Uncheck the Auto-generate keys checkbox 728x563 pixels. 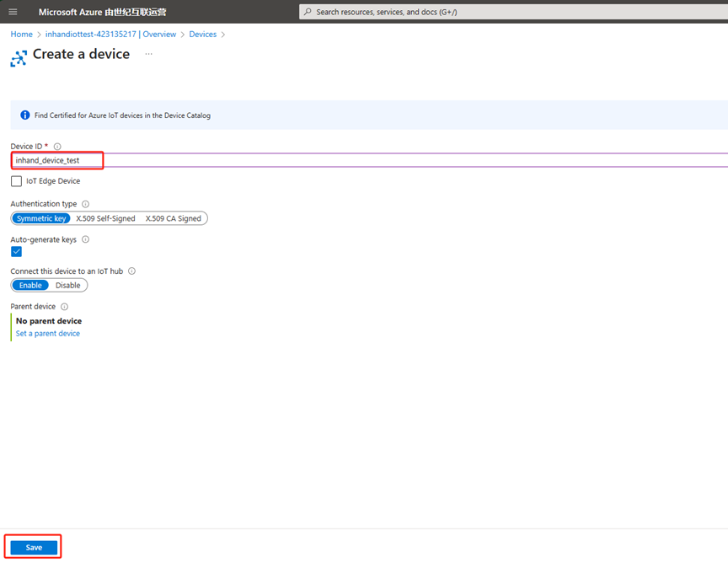(x=17, y=252)
